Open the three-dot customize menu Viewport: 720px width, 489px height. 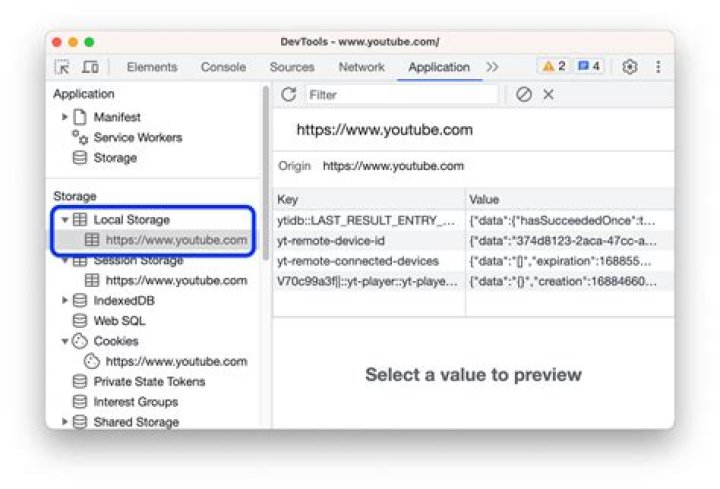coord(658,67)
